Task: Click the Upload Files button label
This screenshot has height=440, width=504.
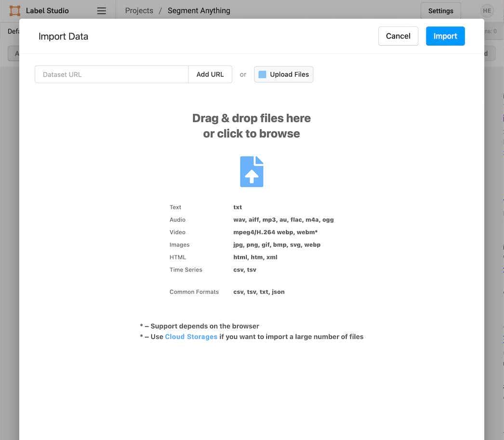Action: [289, 75]
